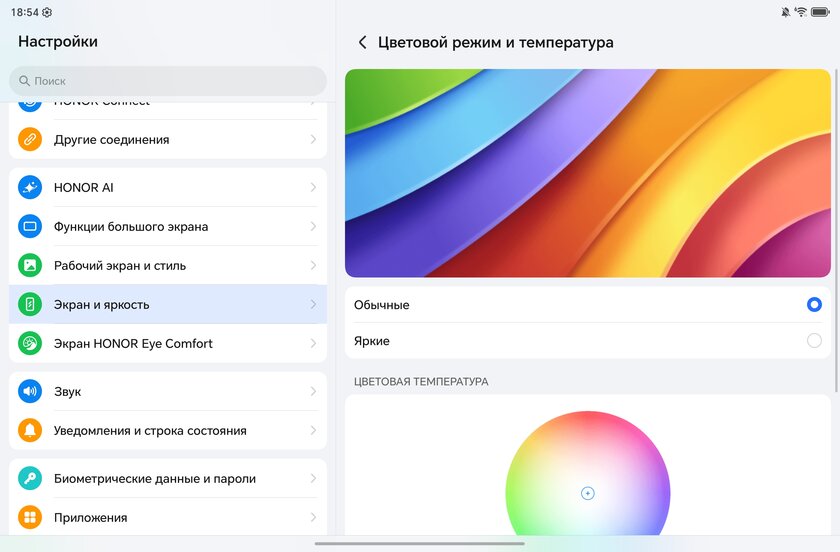Screen dimensions: 840x552
Task: Tap the green Экран и яркость phone icon
Action: pos(30,304)
